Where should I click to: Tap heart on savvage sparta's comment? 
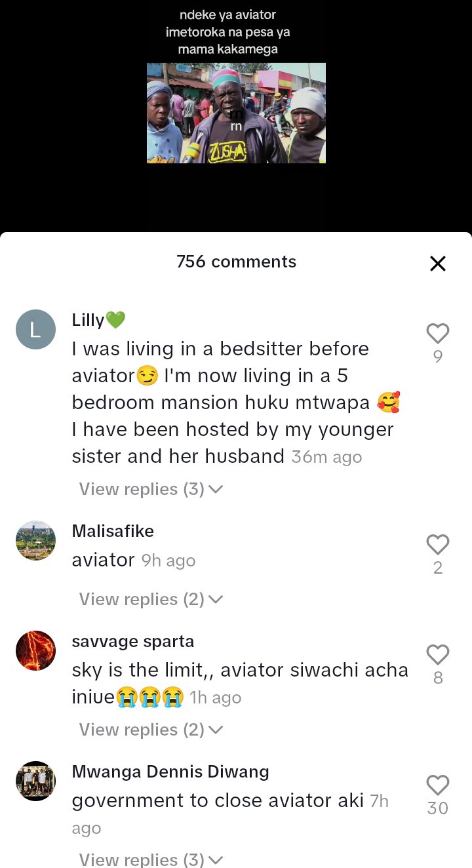[x=438, y=655]
